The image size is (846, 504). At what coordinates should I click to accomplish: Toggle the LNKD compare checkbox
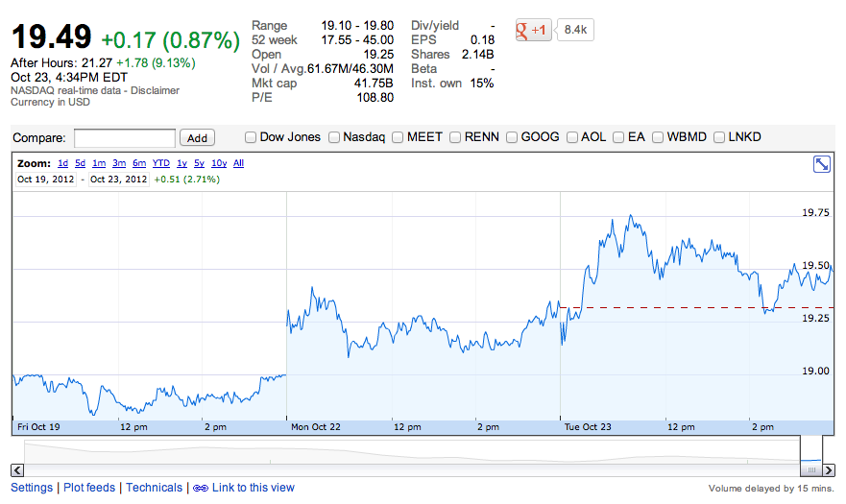(719, 137)
